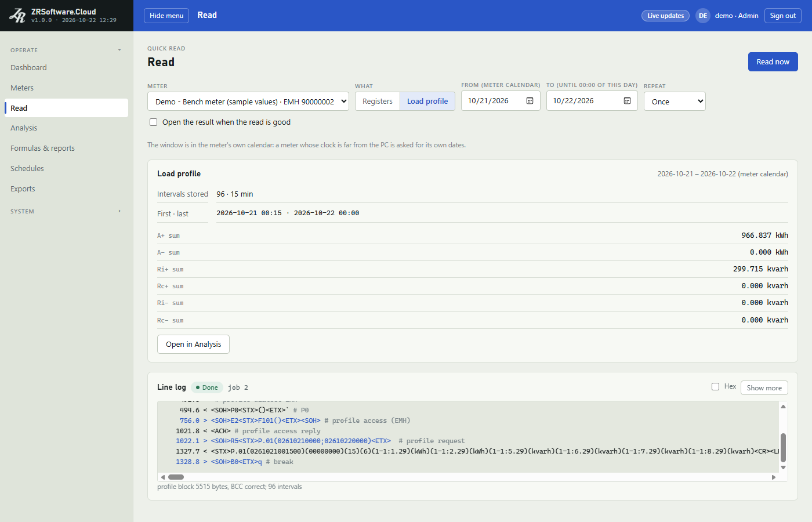Click the line log scroll-right arrow

[774, 477]
